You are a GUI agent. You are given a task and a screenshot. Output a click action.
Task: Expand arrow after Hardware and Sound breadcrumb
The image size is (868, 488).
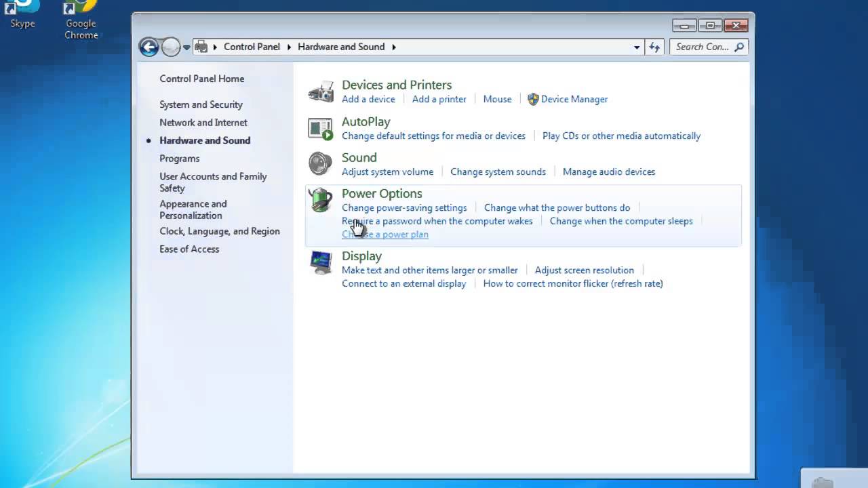coord(393,47)
